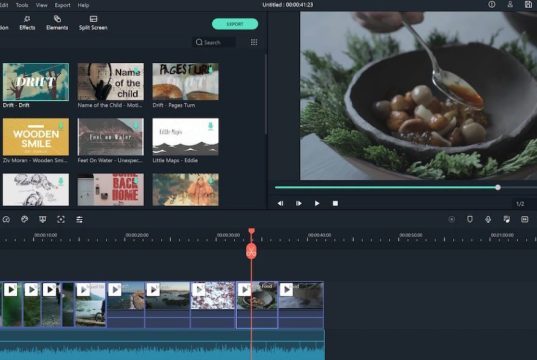This screenshot has height=360, width=537.
Task: Open the 1/2 preview quality dropdown
Action: (x=520, y=204)
